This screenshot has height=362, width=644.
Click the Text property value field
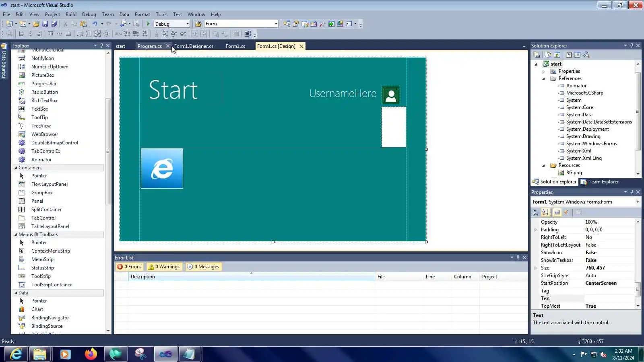609,298
